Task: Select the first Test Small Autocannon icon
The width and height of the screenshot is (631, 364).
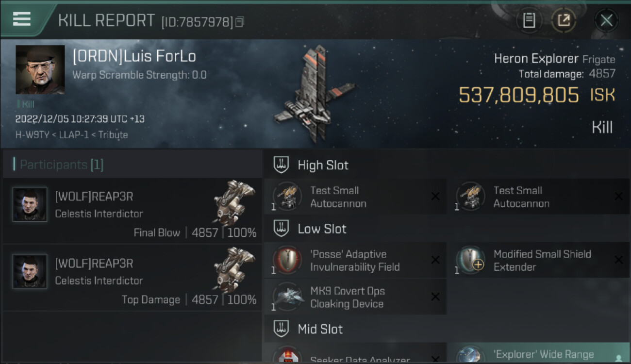Action: tap(287, 197)
